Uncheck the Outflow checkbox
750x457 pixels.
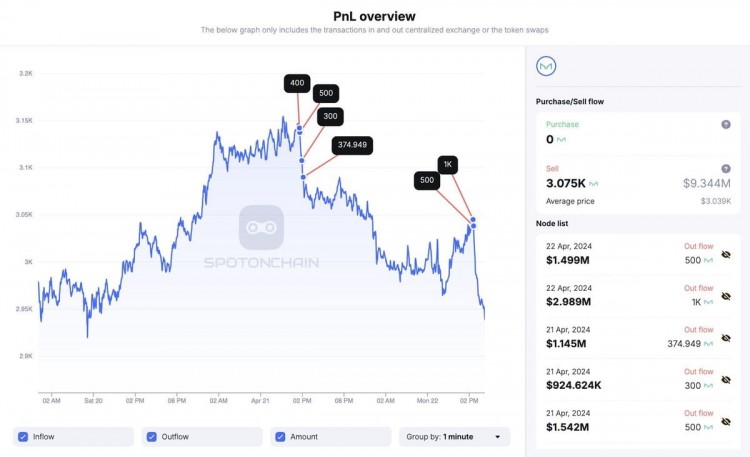pyautogui.click(x=152, y=436)
